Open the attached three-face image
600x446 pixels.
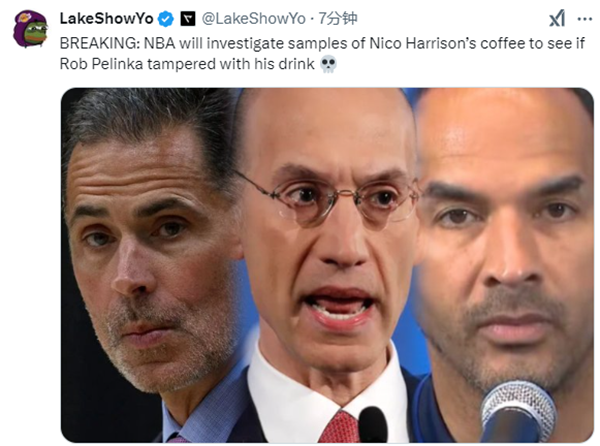(x=327, y=265)
